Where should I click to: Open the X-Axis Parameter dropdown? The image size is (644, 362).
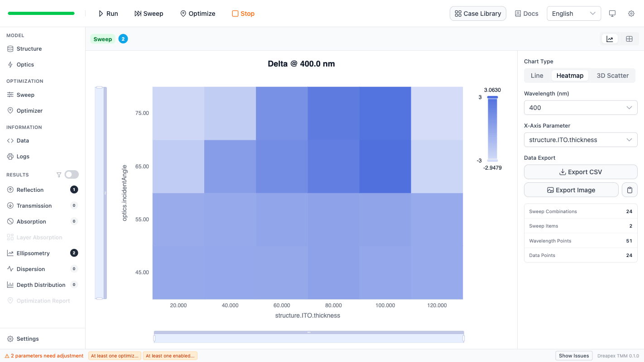click(580, 140)
